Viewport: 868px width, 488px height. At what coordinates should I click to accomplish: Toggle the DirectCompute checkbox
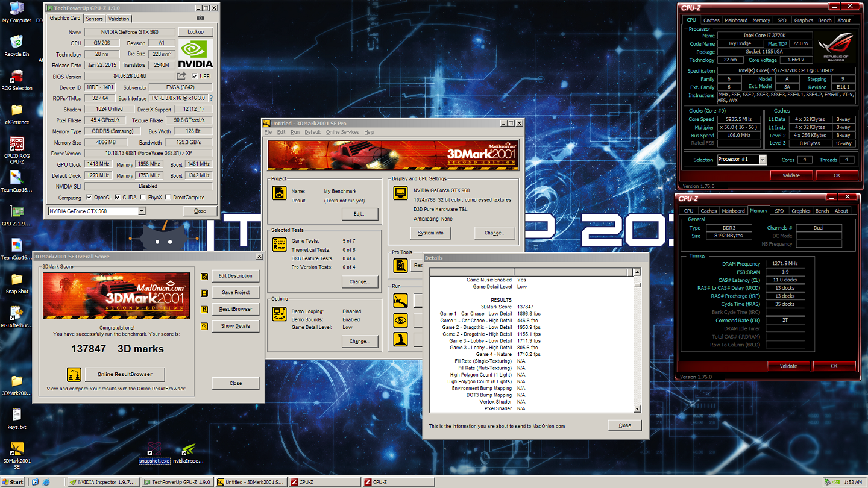(x=168, y=197)
